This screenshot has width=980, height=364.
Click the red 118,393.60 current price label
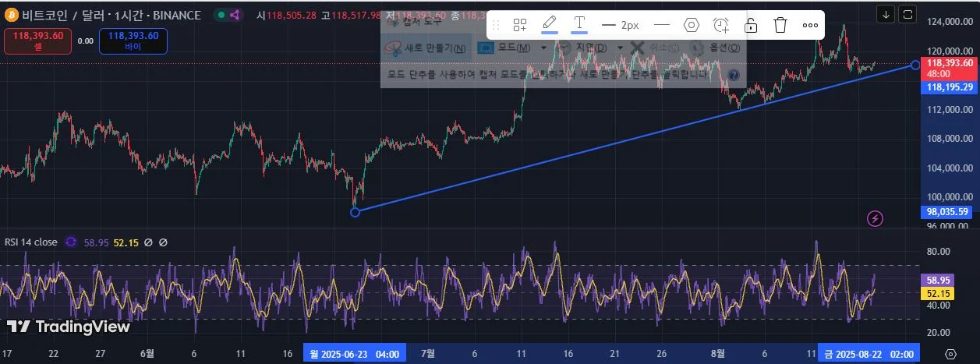[x=949, y=68]
